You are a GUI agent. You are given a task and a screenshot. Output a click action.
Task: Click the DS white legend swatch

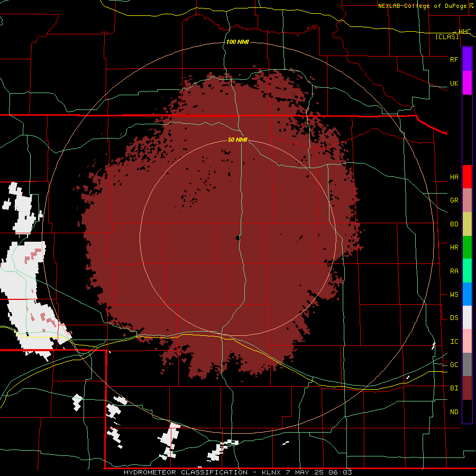(x=467, y=317)
